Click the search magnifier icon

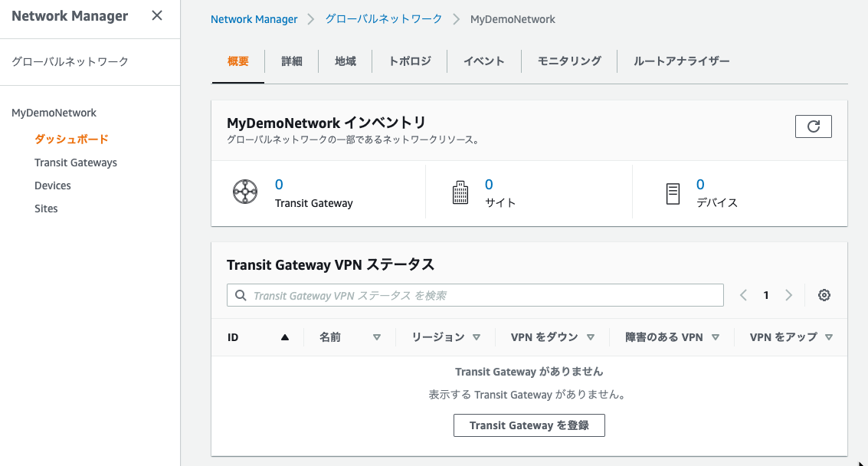[x=241, y=295]
